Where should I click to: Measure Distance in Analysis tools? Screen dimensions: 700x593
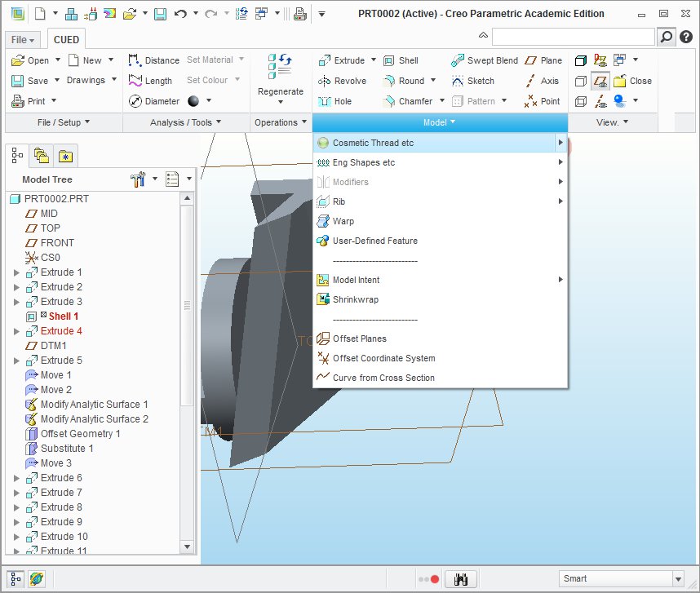pyautogui.click(x=153, y=60)
